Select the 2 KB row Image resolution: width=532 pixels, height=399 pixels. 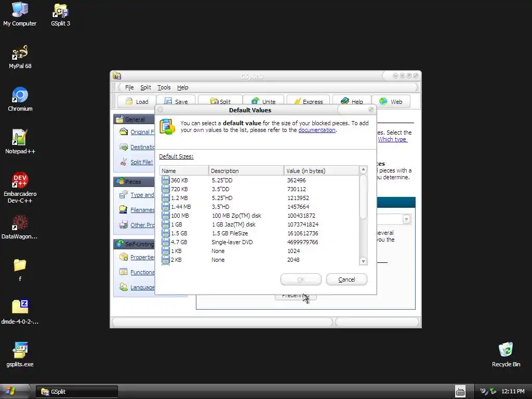[x=260, y=260]
